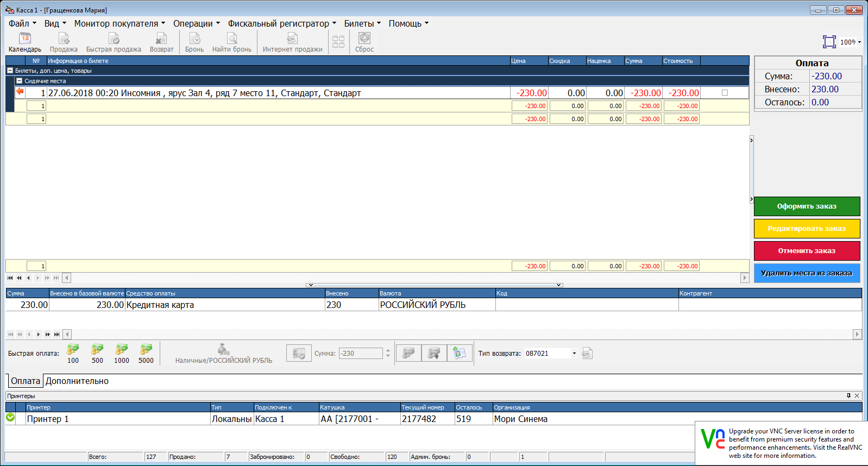Open the Помощь menu
This screenshot has width=868, height=466.
[x=408, y=23]
